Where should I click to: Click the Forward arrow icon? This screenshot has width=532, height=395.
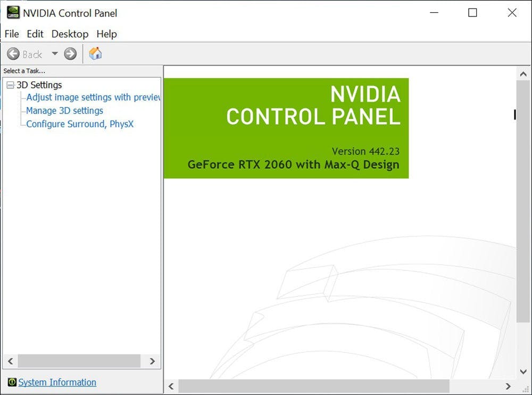pos(70,54)
